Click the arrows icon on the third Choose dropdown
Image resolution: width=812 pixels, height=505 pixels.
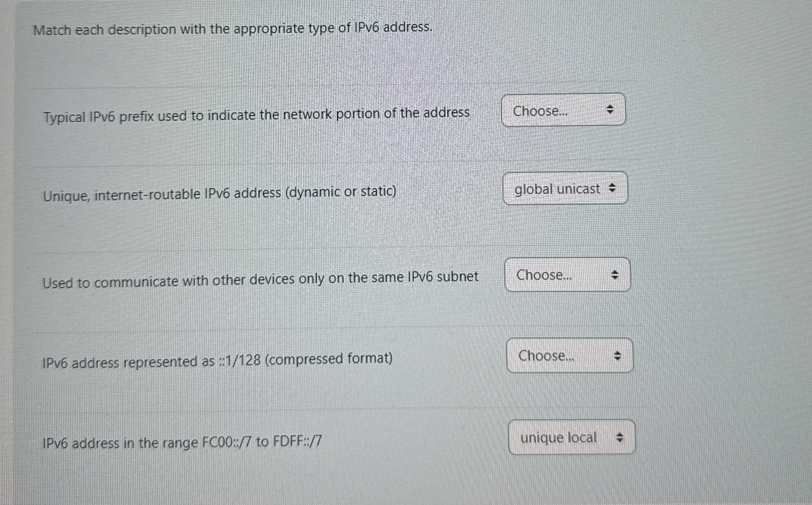coord(615,275)
